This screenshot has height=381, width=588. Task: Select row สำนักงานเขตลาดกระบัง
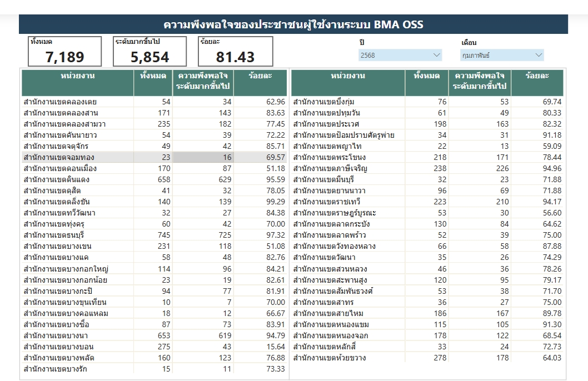(x=427, y=224)
